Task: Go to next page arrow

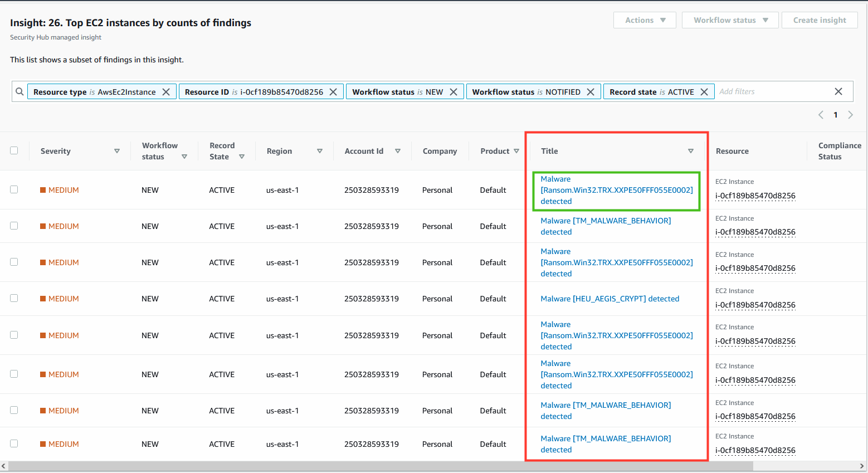Action: pyautogui.click(x=850, y=115)
